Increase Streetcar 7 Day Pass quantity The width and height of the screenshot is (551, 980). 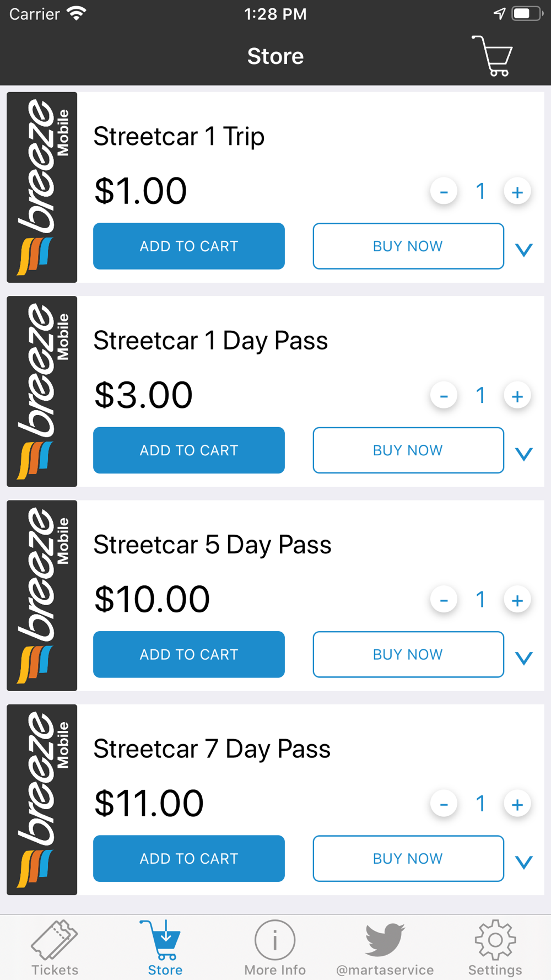pyautogui.click(x=517, y=804)
